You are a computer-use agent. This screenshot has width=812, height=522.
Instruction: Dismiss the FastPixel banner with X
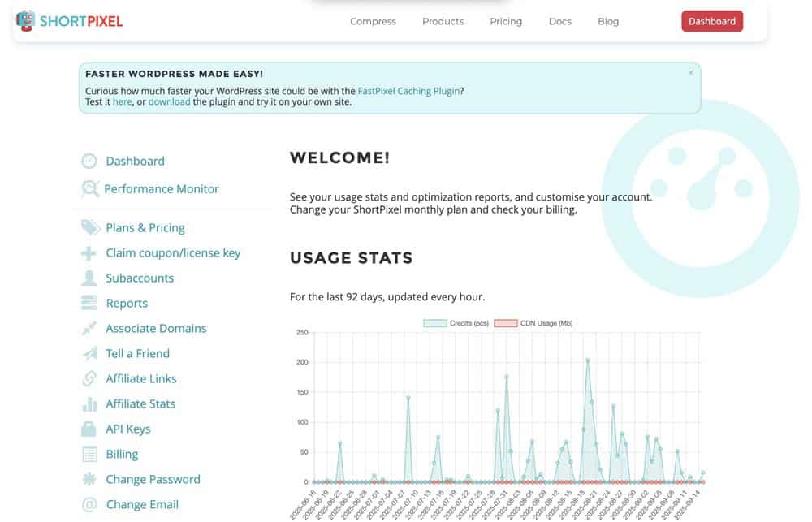tap(691, 73)
